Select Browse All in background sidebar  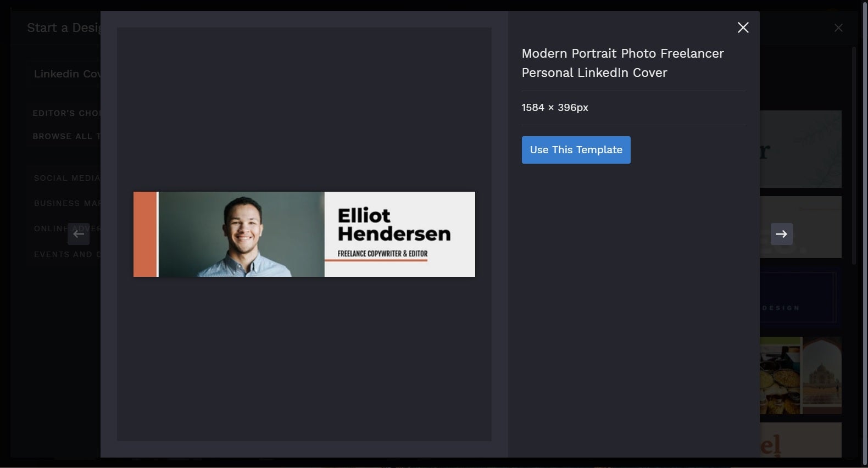[x=66, y=136]
